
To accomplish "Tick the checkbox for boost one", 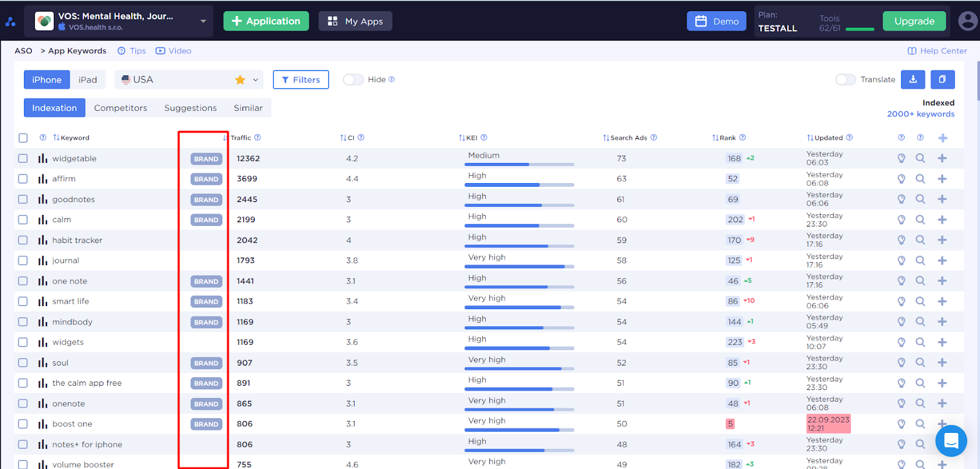I will pyautogui.click(x=23, y=424).
